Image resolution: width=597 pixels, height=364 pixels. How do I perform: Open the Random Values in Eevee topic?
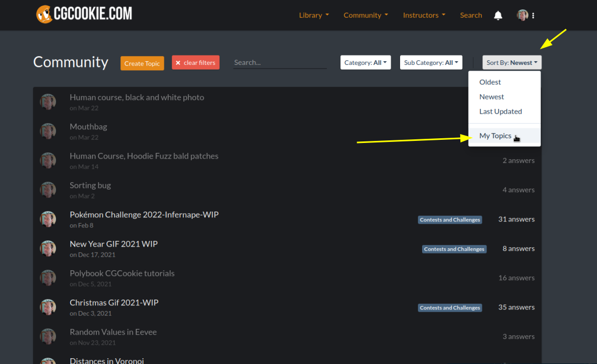113,332
